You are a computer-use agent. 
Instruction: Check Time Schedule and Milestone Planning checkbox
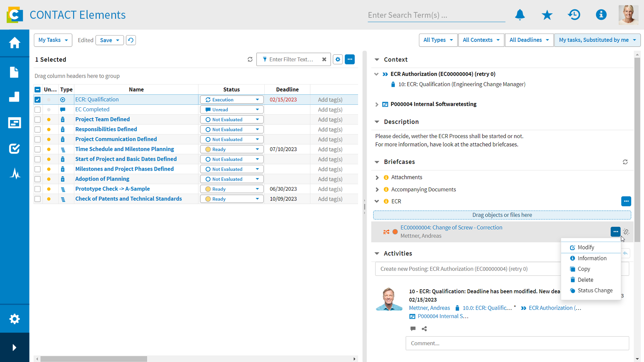[x=38, y=149]
